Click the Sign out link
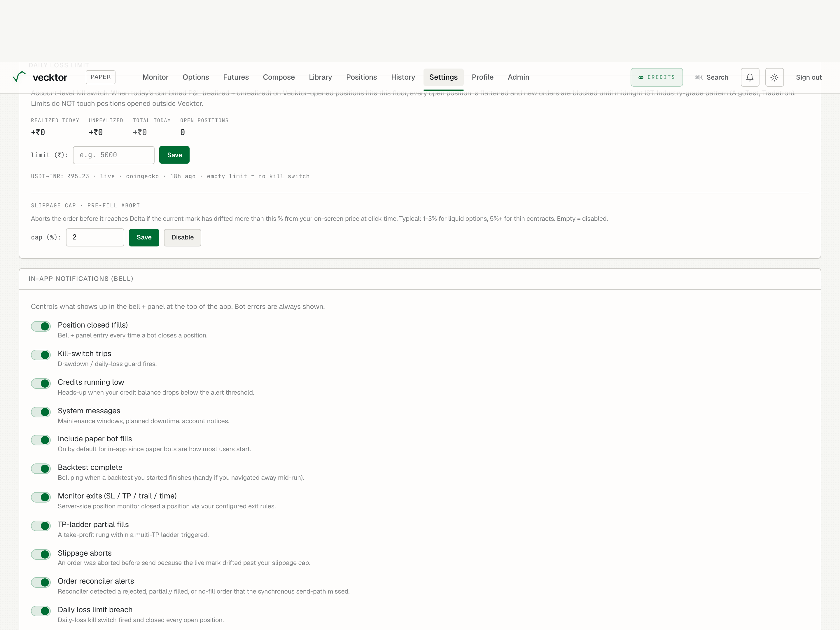 tap(808, 78)
